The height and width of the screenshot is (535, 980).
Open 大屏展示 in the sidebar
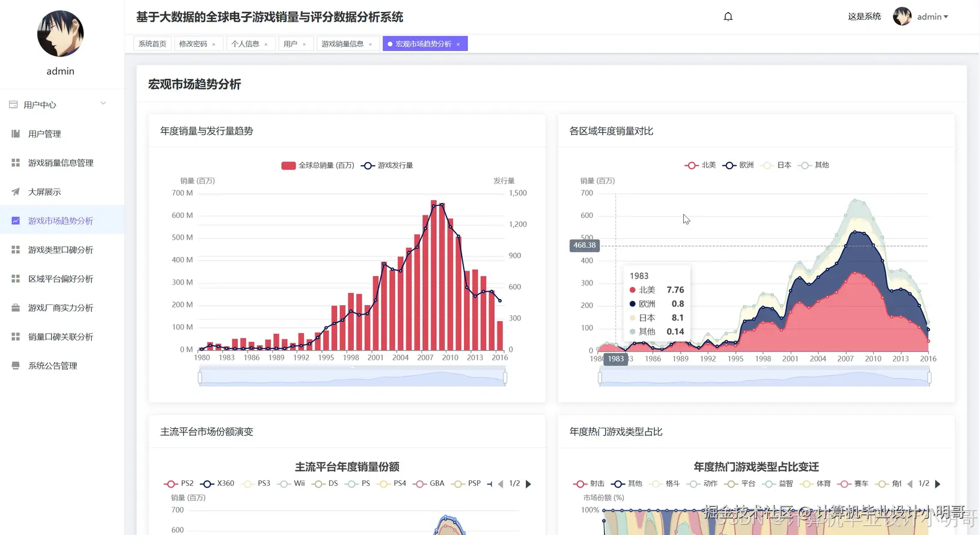coord(62,192)
